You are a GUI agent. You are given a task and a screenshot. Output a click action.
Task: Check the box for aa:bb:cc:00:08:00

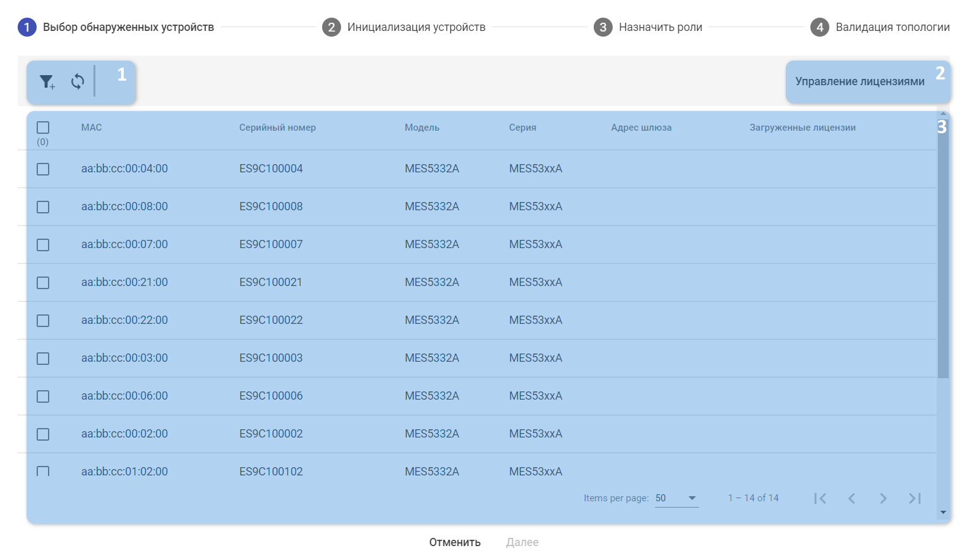43,207
